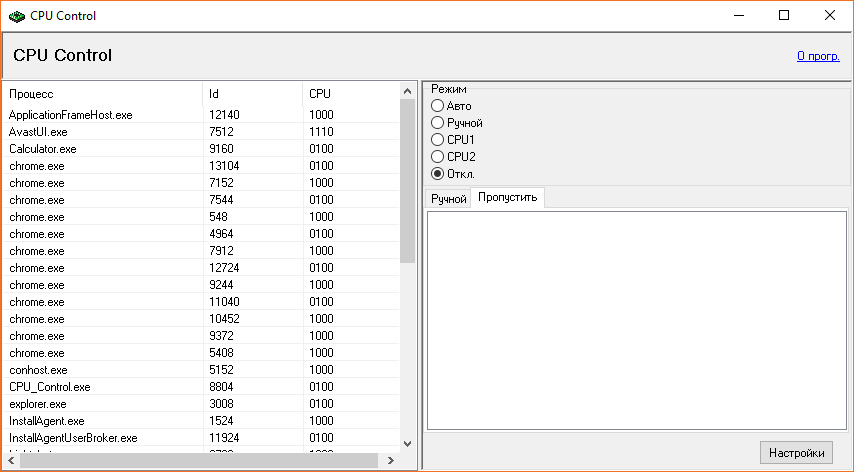Select the Авто mode radio button
The image size is (854, 472).
tap(437, 106)
